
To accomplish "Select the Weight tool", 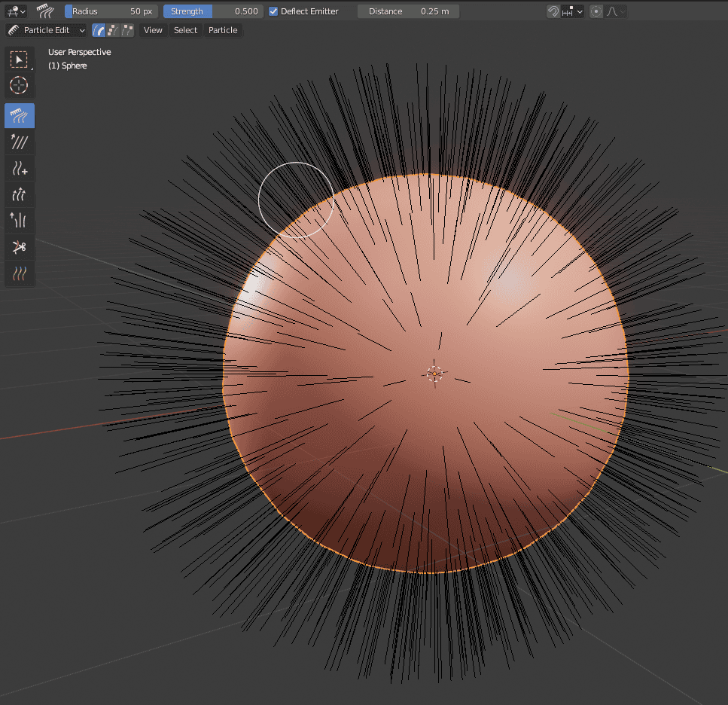I will click(20, 273).
